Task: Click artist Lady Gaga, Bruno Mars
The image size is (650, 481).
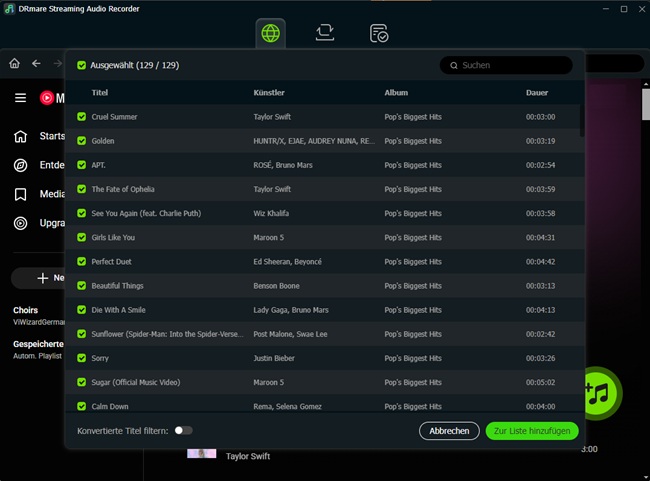Action: (291, 310)
